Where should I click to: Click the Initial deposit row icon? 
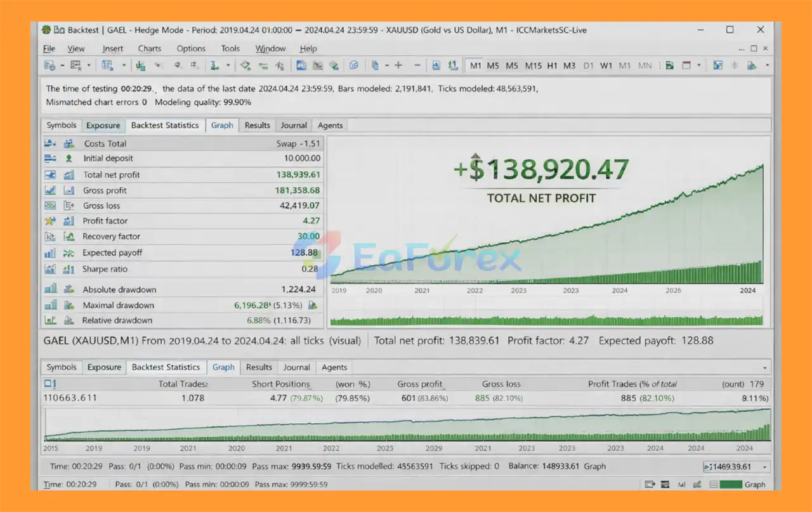69,159
